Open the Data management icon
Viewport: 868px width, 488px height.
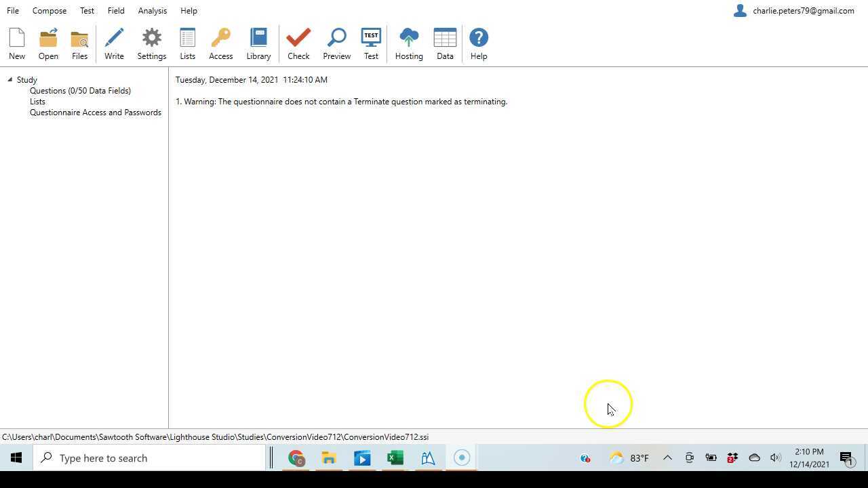445,43
